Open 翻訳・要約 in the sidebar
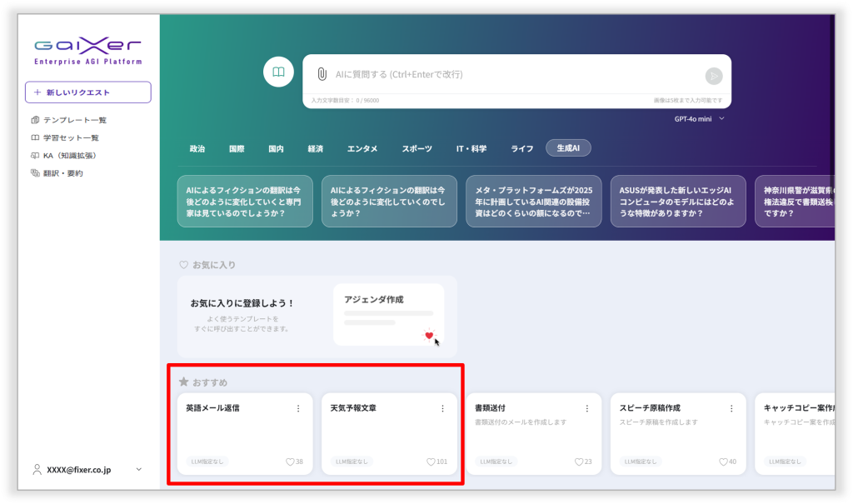This screenshot has width=853, height=504. pyautogui.click(x=62, y=173)
